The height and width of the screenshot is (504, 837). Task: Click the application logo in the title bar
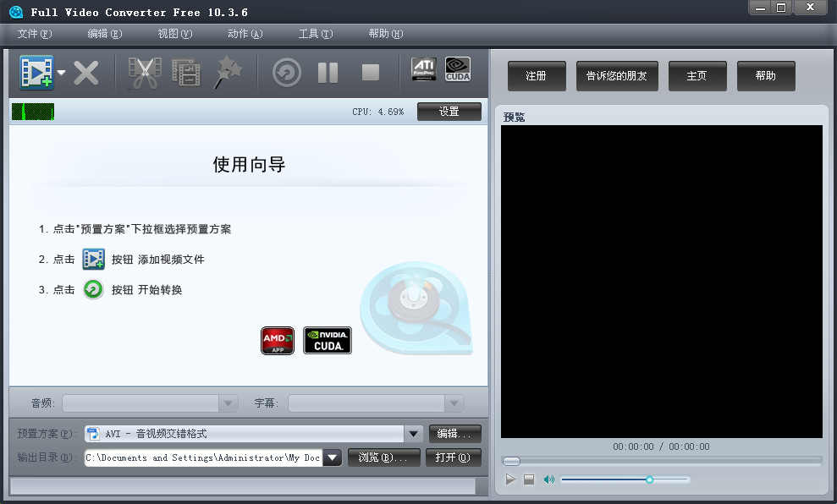coord(16,12)
